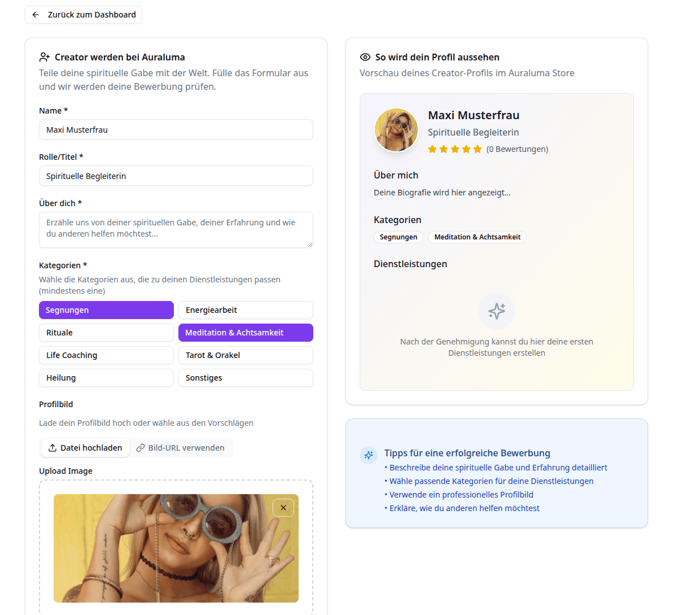
Task: Switch to the Bild-URL verwenden tab
Action: tap(182, 447)
